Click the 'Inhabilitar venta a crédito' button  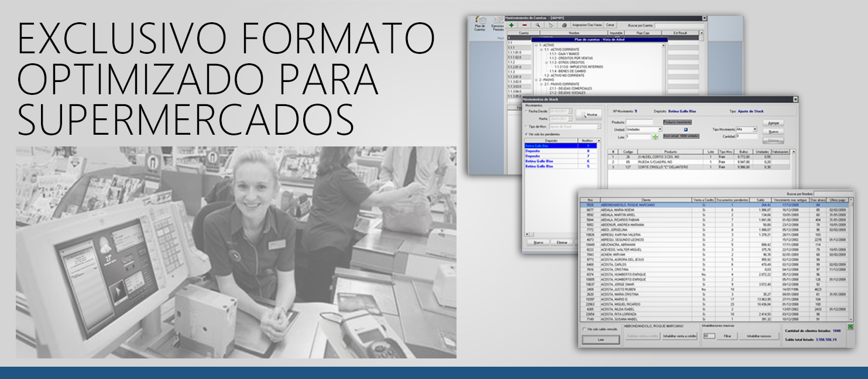click(x=679, y=336)
